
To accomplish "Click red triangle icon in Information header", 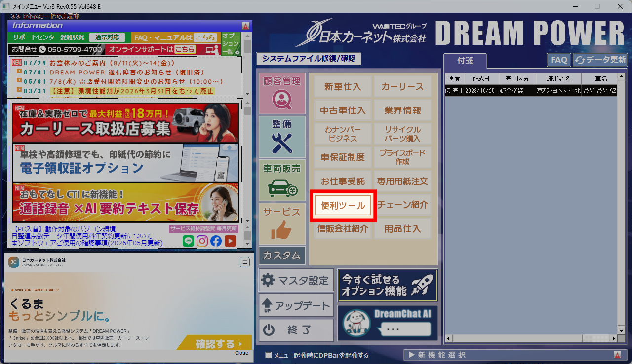I will point(245,25).
